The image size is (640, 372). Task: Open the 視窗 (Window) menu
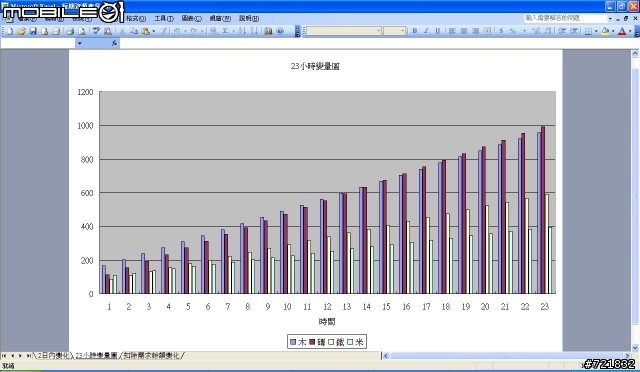[220, 18]
